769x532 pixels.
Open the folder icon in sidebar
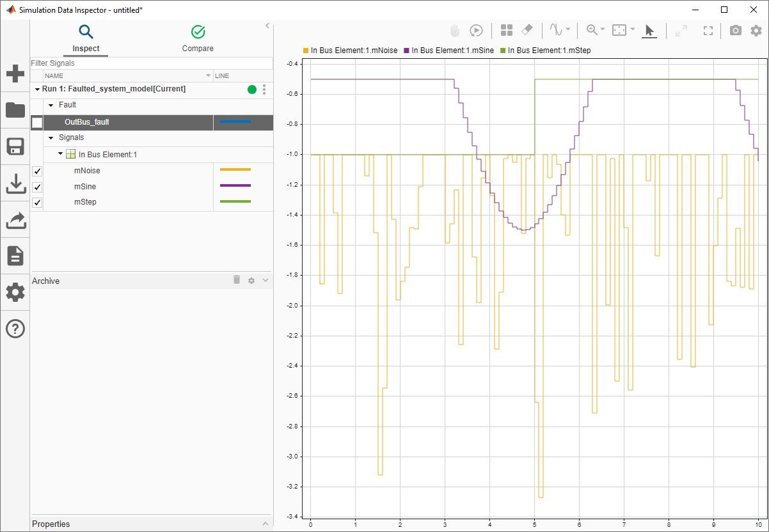tap(15, 110)
